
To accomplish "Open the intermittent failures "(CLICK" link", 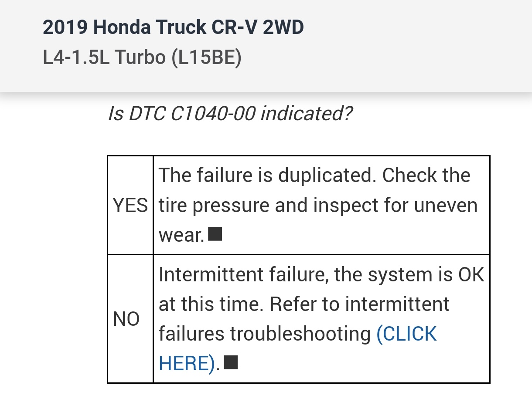I will click(x=406, y=334).
